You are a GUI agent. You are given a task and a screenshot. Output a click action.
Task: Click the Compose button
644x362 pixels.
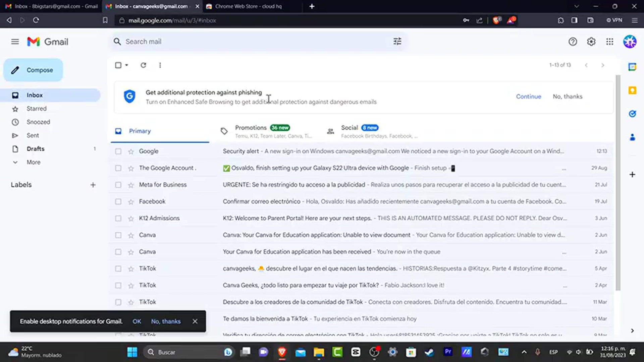coord(33,70)
